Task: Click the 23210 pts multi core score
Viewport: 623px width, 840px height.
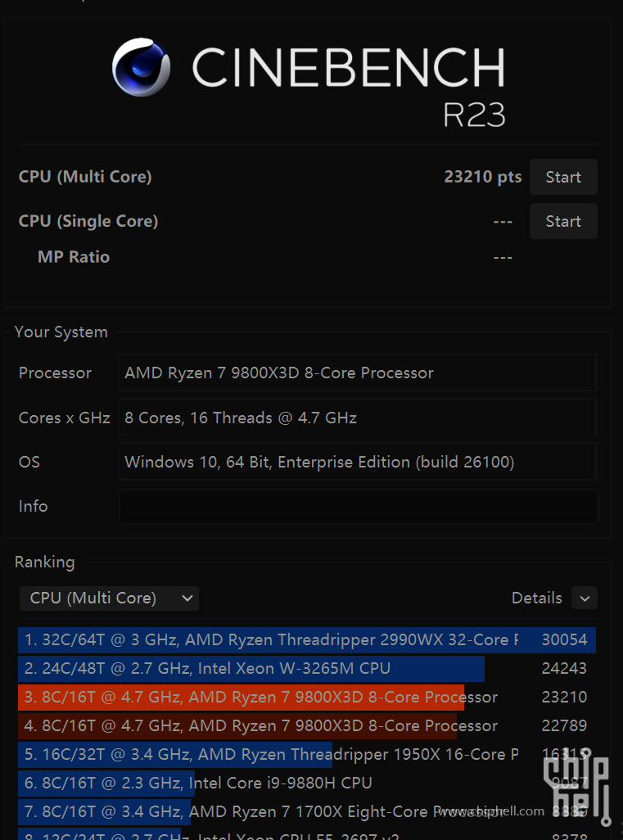Action: [483, 177]
